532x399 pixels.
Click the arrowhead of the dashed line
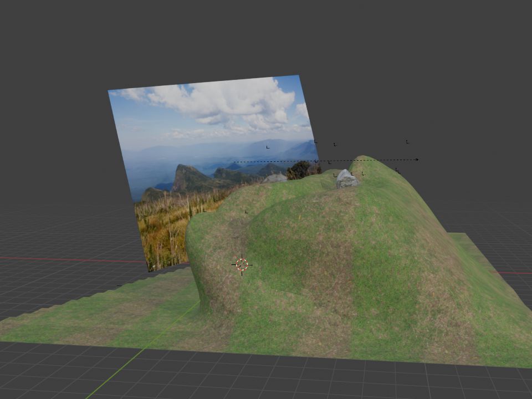(417, 160)
